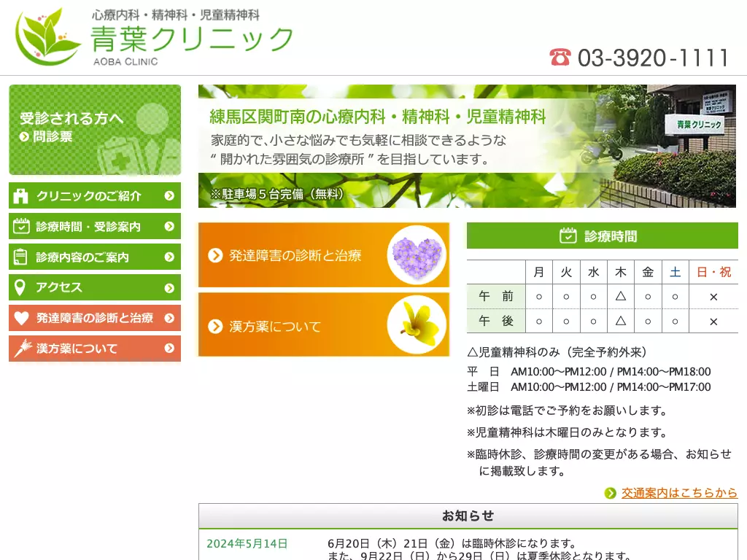Click the 平日 hours line
This screenshot has height=560, width=747.
[x=589, y=371]
